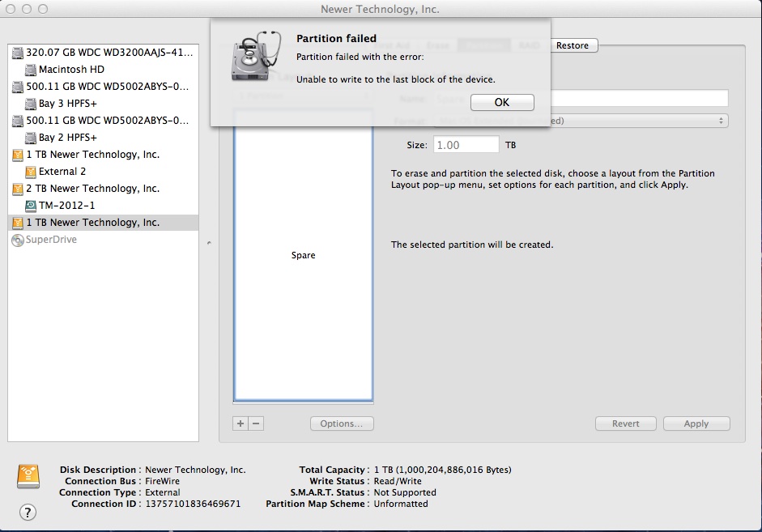Screen dimensions: 762x532
Task: Click the Disk Utility stethoscope icon in dialog
Action: [256, 56]
